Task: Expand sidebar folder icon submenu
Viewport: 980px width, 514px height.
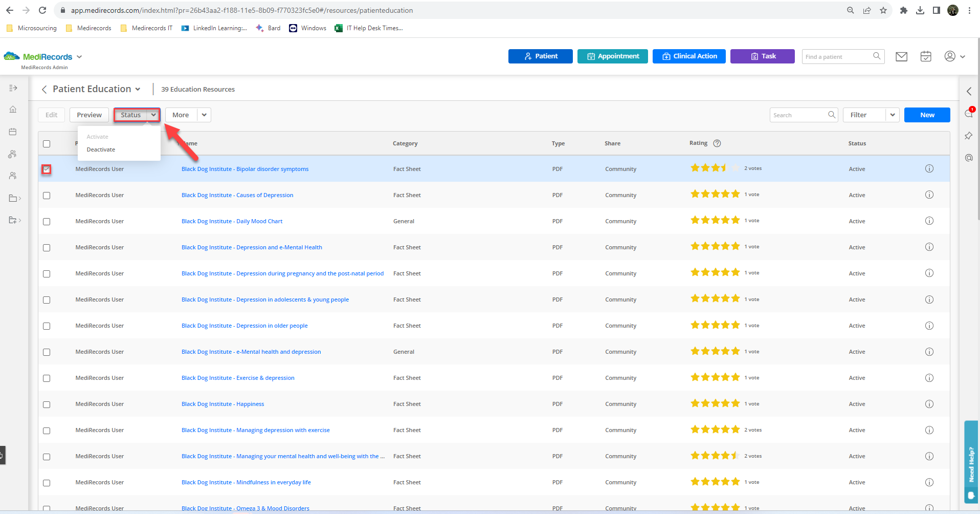Action: 15,198
